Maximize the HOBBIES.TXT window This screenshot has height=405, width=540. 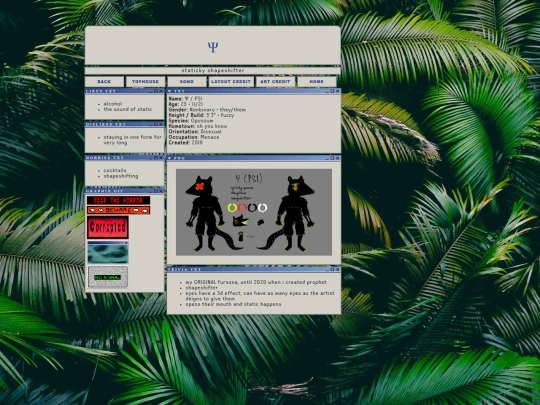156,157
